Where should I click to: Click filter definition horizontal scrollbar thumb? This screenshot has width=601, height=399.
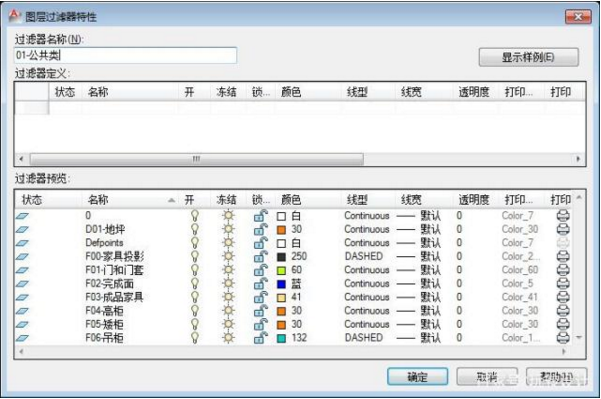tap(196, 159)
